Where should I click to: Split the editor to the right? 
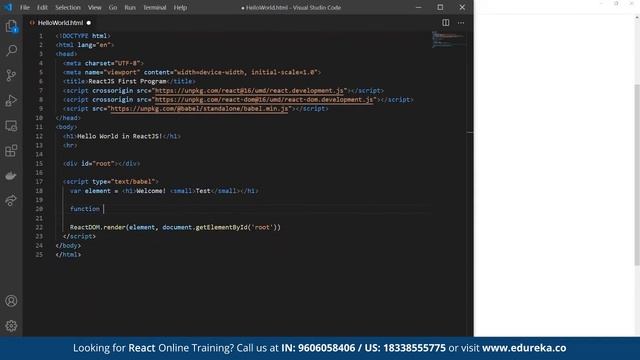click(446, 23)
